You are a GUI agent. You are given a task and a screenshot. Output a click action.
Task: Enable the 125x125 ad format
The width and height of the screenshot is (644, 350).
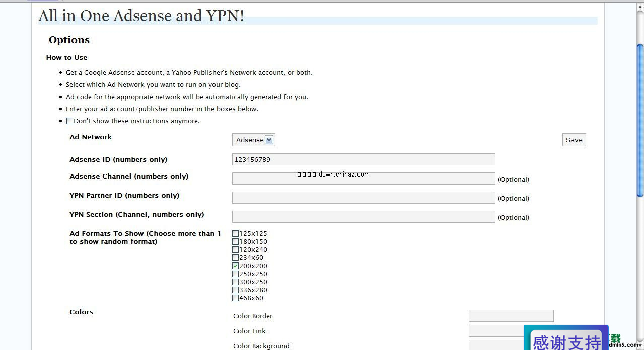coord(235,233)
